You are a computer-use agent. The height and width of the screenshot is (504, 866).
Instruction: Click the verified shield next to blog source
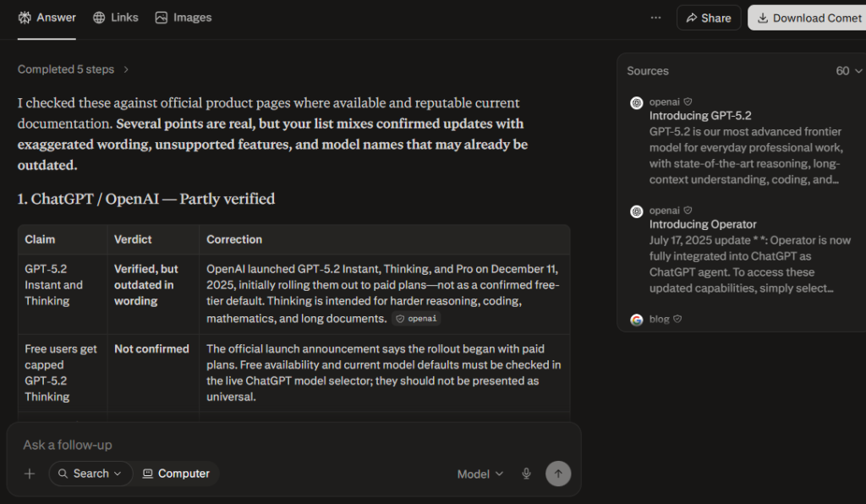tap(677, 319)
